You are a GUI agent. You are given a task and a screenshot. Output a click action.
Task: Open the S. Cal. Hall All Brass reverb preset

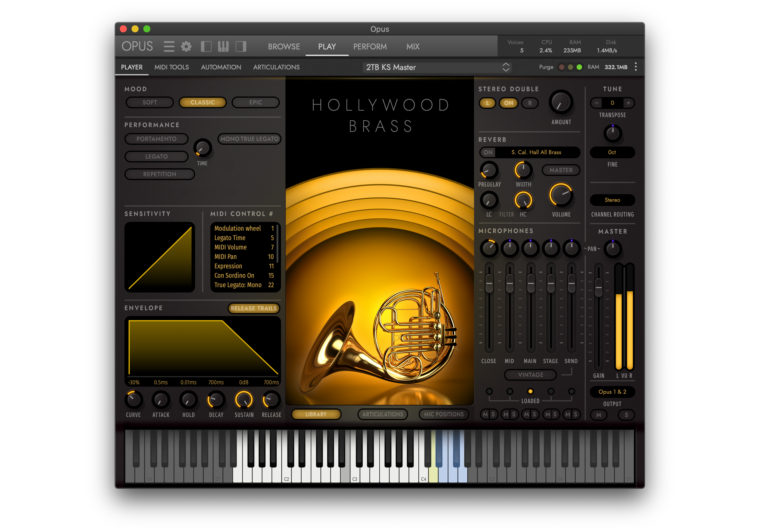tap(536, 152)
